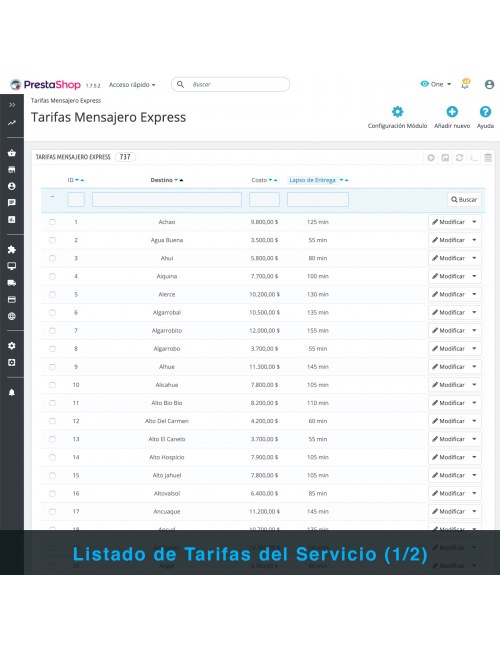This screenshot has height=650, width=500.
Task: Open Ayuda help icon
Action: (485, 112)
